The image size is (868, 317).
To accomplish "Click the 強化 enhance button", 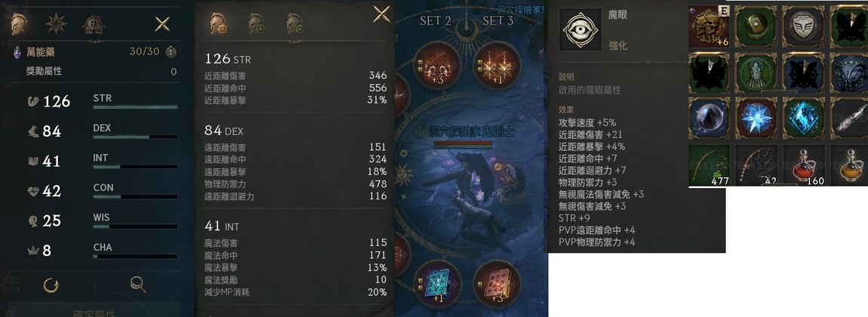I will pyautogui.click(x=617, y=46).
